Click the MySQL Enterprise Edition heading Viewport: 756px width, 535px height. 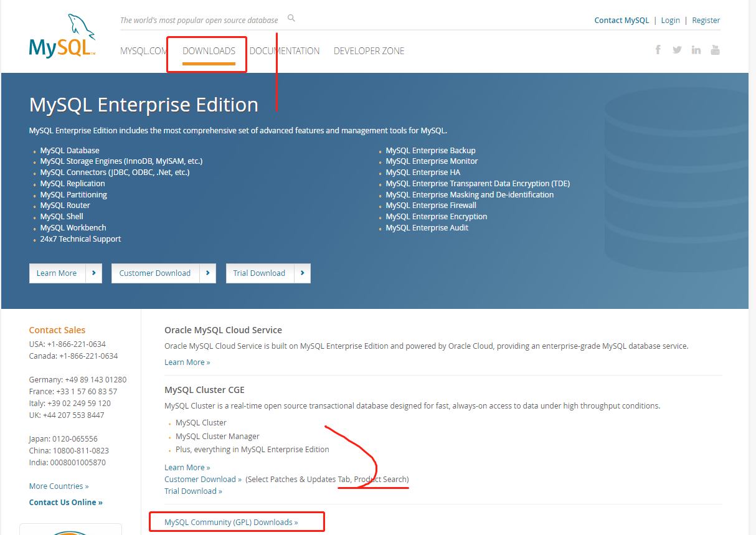(x=144, y=105)
